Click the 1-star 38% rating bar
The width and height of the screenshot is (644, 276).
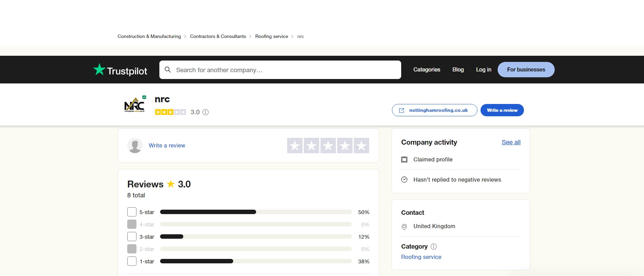click(256, 261)
